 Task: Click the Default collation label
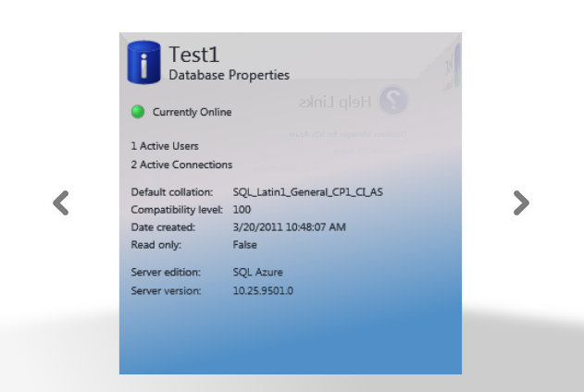(172, 192)
